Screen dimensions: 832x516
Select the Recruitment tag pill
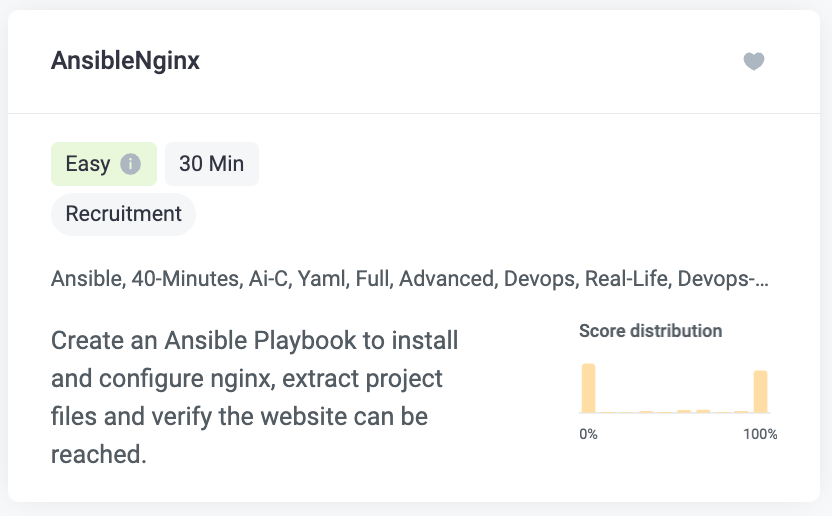[124, 214]
